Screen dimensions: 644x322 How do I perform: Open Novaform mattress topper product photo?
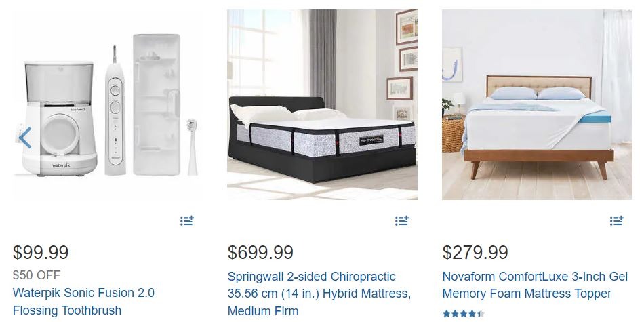pyautogui.click(x=537, y=104)
